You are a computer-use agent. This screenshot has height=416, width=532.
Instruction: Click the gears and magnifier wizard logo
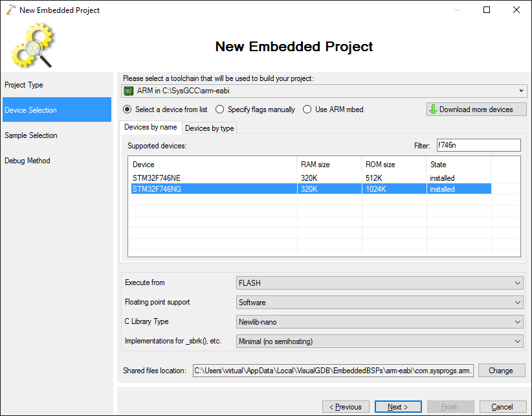point(33,45)
